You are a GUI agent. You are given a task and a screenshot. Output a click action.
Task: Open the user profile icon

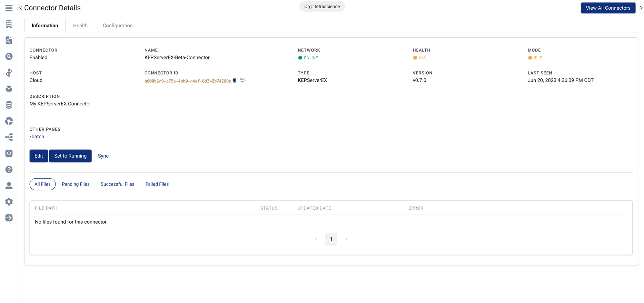9,186
